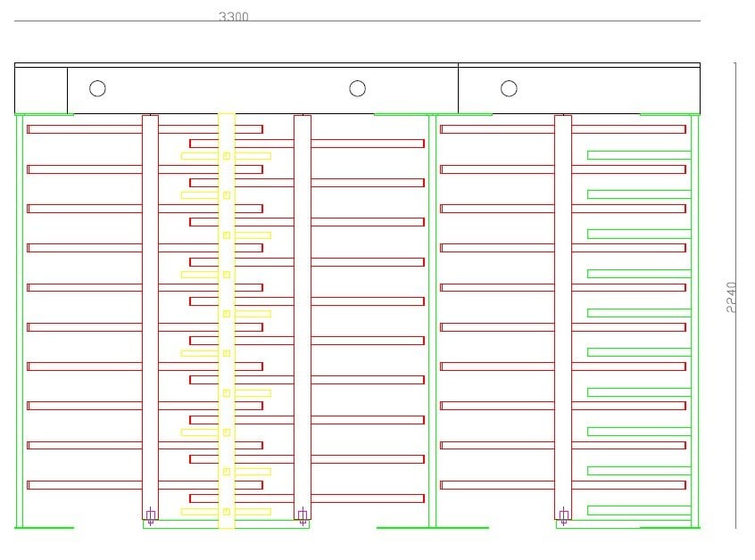
Task: Click bolt symbol at base of middle red post
Action: pos(303,515)
